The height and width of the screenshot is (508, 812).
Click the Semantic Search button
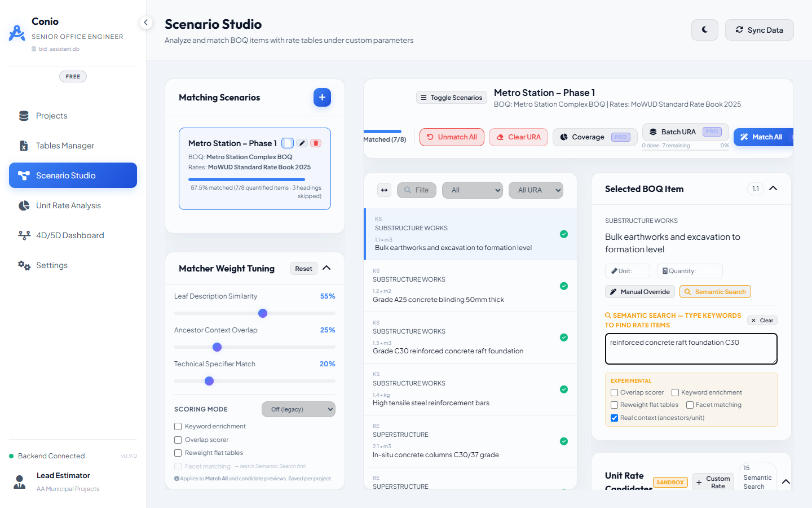click(x=715, y=292)
